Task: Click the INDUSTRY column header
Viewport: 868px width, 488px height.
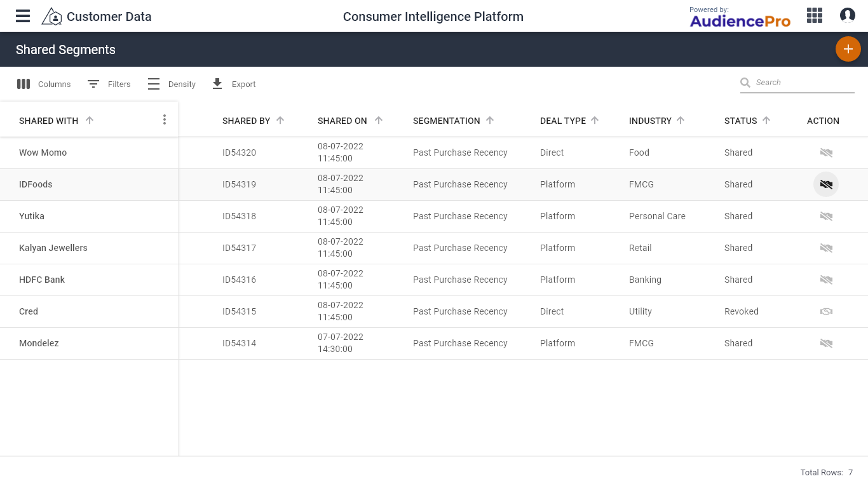Action: pyautogui.click(x=650, y=121)
